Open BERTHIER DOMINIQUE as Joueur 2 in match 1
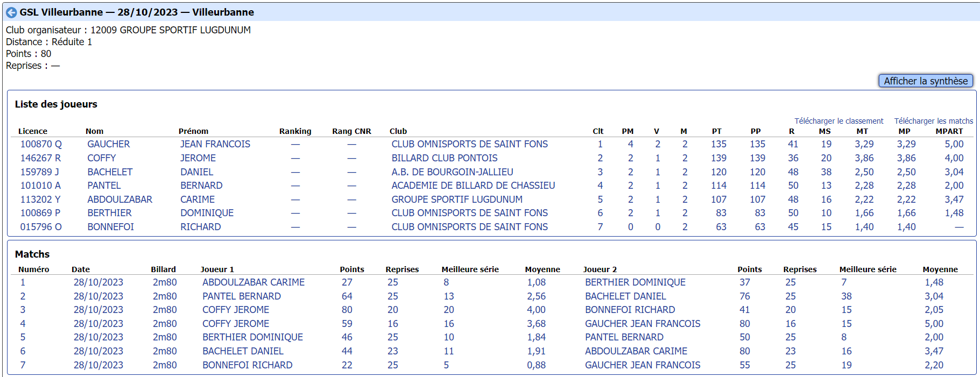 (635, 282)
